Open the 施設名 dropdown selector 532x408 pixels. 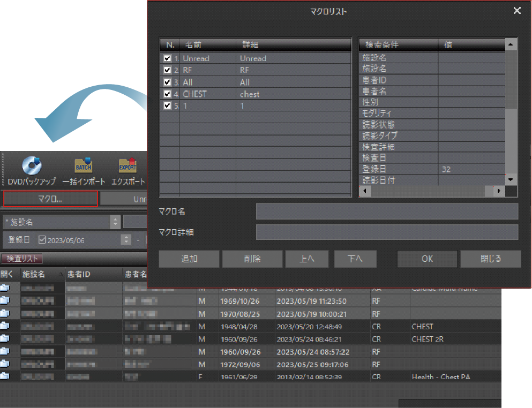click(x=116, y=222)
